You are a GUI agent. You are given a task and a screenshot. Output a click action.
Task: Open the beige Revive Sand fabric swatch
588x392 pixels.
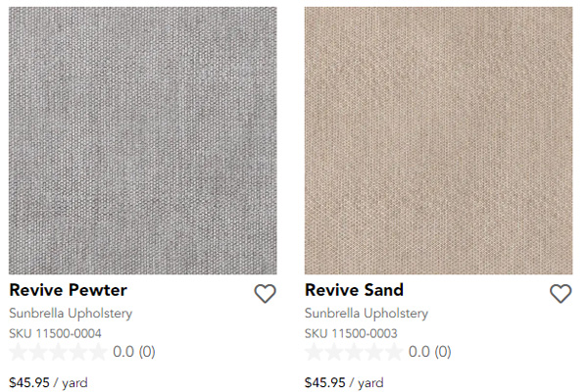[x=438, y=141]
